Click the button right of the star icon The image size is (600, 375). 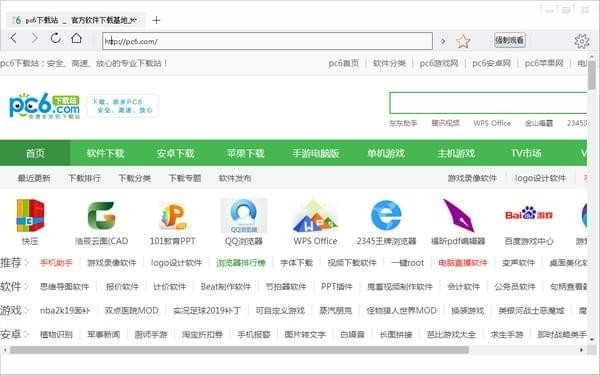click(x=510, y=40)
